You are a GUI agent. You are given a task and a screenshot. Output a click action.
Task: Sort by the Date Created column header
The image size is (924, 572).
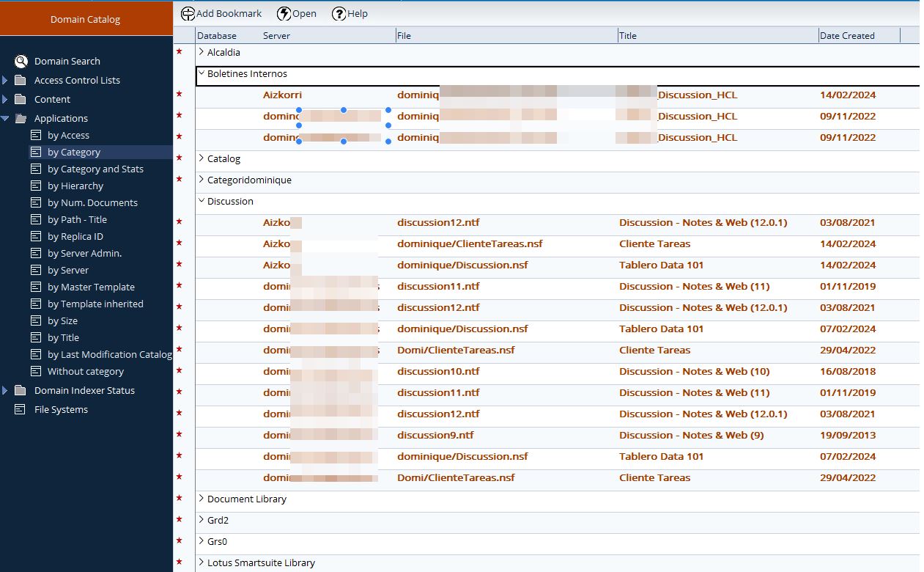click(847, 35)
